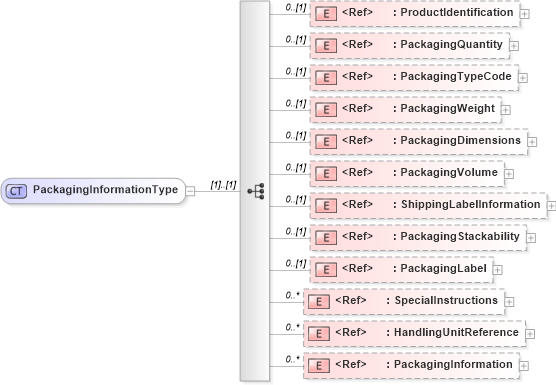The height and width of the screenshot is (385, 556).
Task: Click the [1]..[1] cardinality label
Action: coord(223,185)
